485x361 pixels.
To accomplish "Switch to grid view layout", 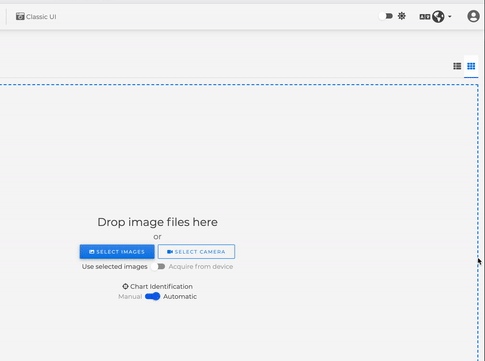I will (x=471, y=66).
